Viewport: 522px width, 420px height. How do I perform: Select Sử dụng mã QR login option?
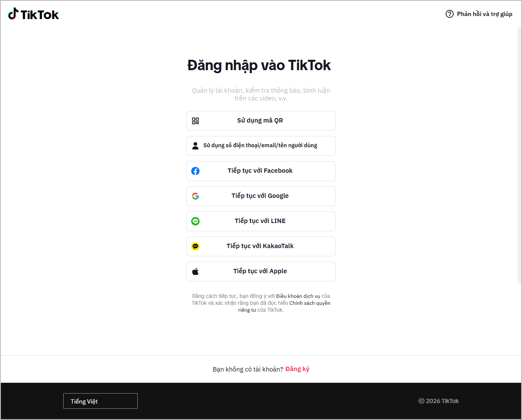pos(261,121)
